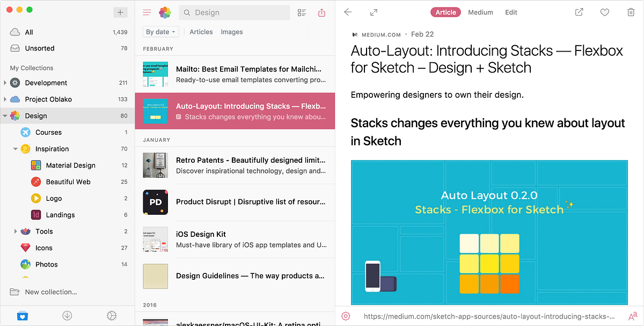Switch to the Edit tab
The image size is (644, 326).
pos(511,12)
